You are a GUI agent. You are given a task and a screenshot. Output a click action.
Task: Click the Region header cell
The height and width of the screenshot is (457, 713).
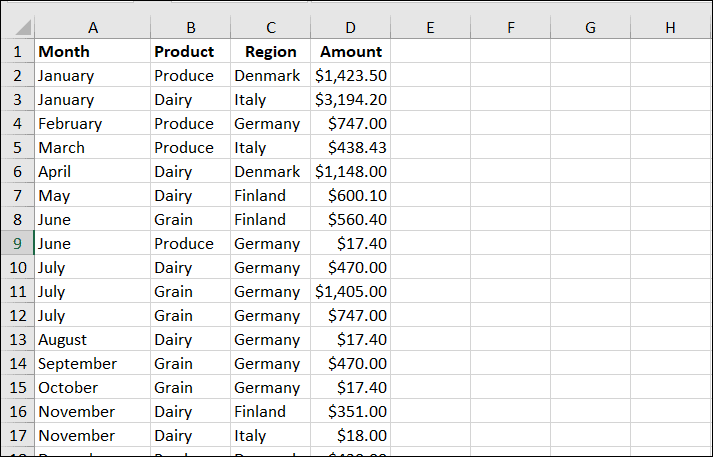pos(271,51)
